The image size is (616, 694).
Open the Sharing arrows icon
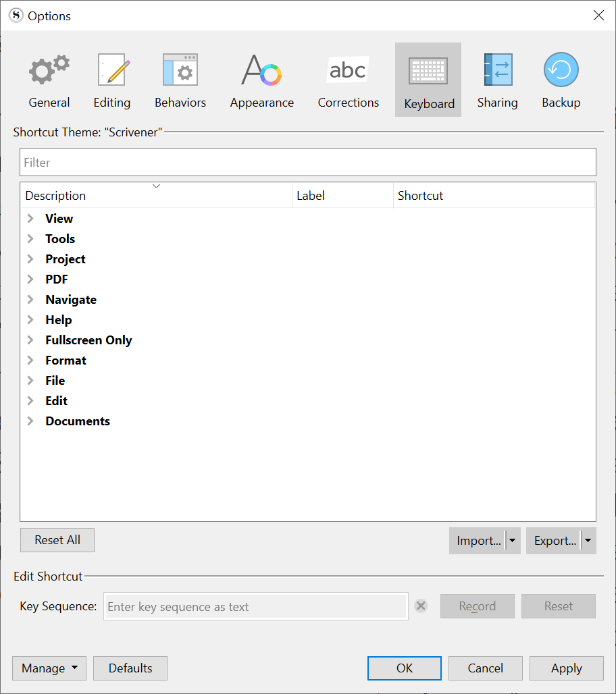[x=498, y=70]
